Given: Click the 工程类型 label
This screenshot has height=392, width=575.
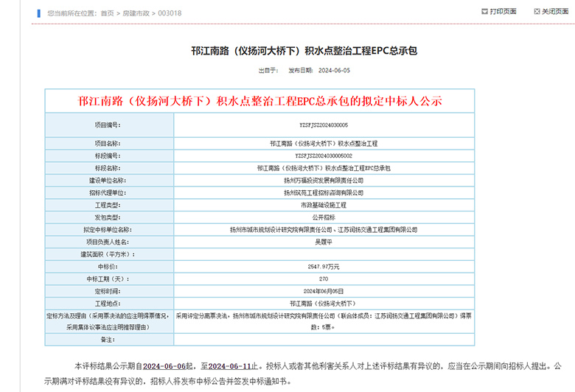Looking at the screenshot, I should click(x=108, y=205).
